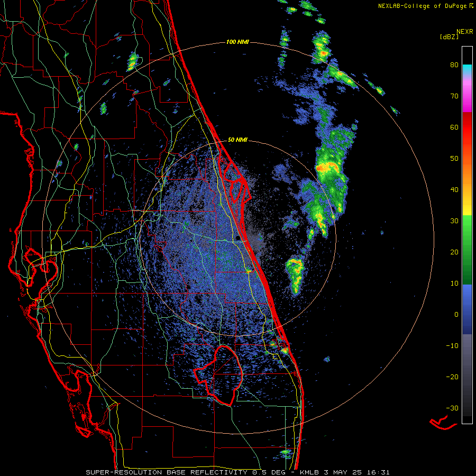Pick the bright green band of the color bar

click(467, 226)
